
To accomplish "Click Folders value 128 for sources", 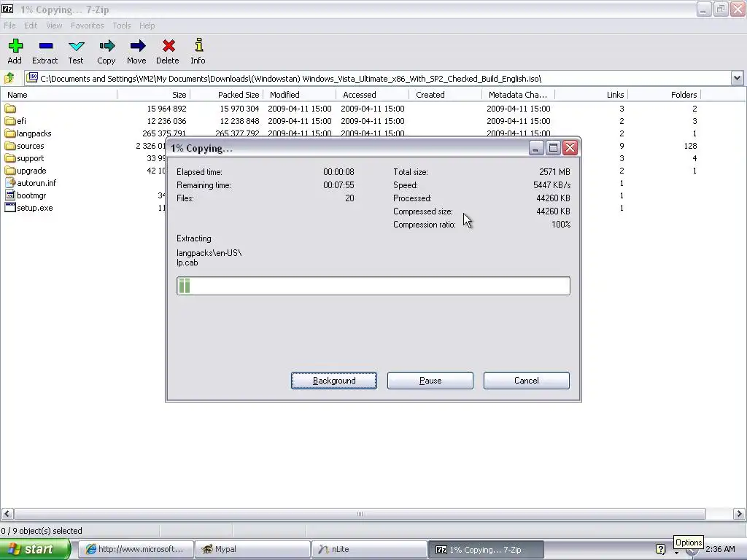I will pos(690,146).
